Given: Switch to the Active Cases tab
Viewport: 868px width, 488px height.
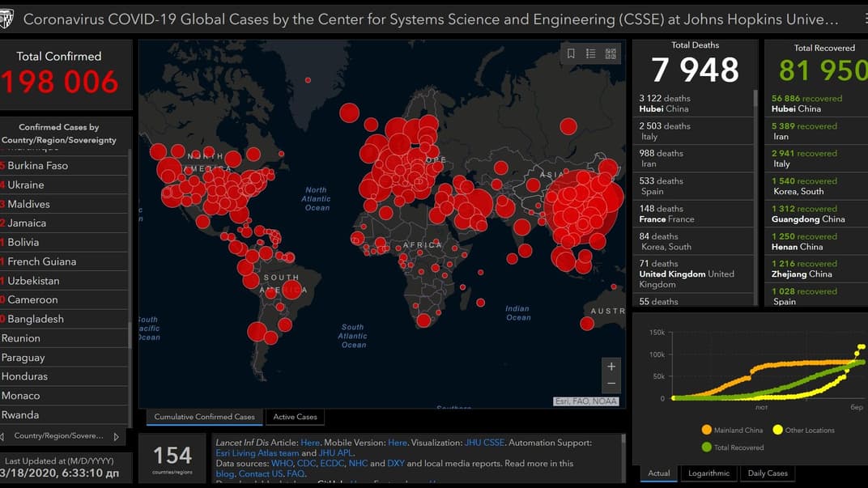Looking at the screenshot, I should 295,417.
